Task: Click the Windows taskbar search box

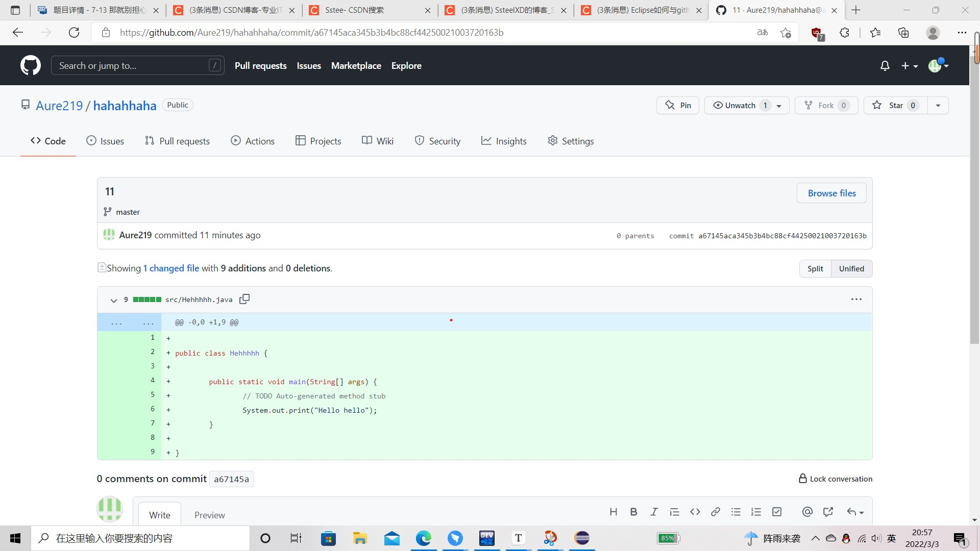Action: 140,538
